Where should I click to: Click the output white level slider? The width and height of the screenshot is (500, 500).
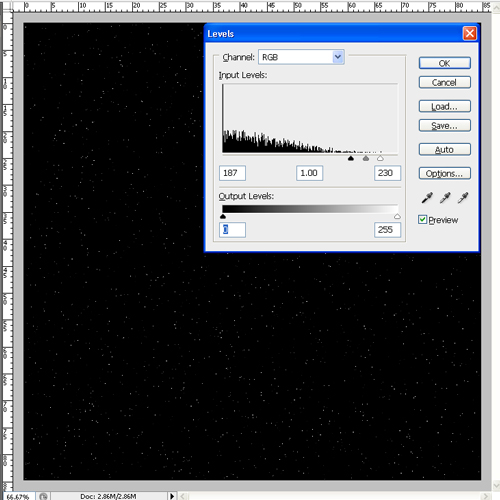point(397,217)
